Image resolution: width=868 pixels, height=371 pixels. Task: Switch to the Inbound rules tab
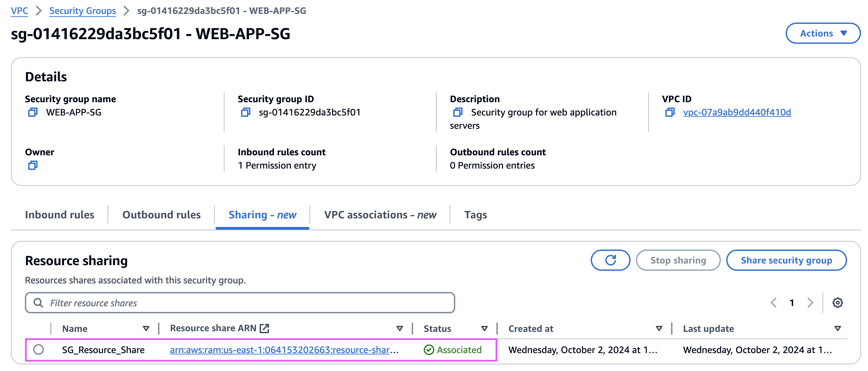60,214
